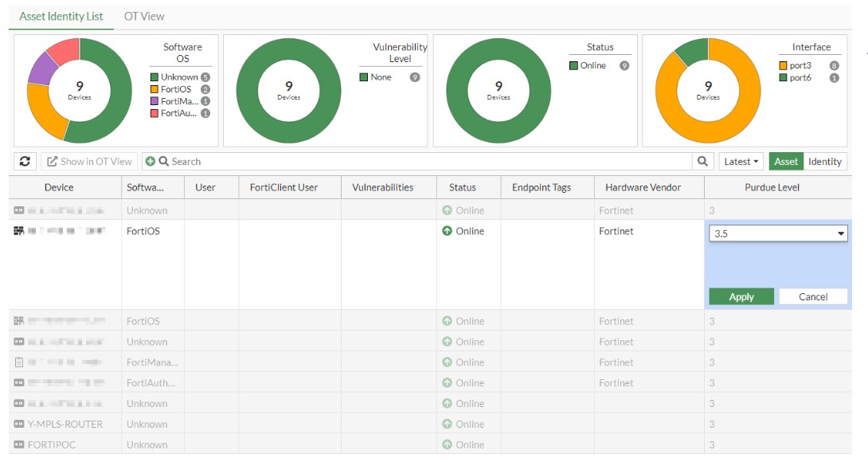Click the refresh icon button
The width and height of the screenshot is (868, 462).
[25, 162]
